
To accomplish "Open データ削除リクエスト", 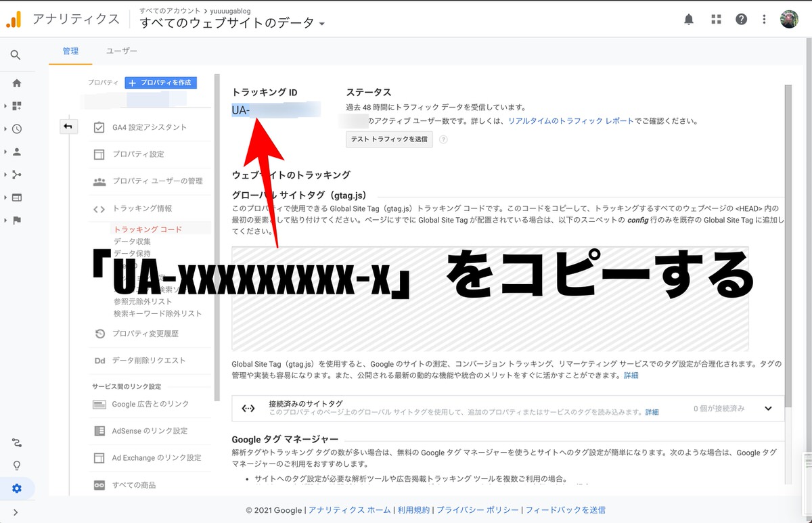I will pos(149,361).
